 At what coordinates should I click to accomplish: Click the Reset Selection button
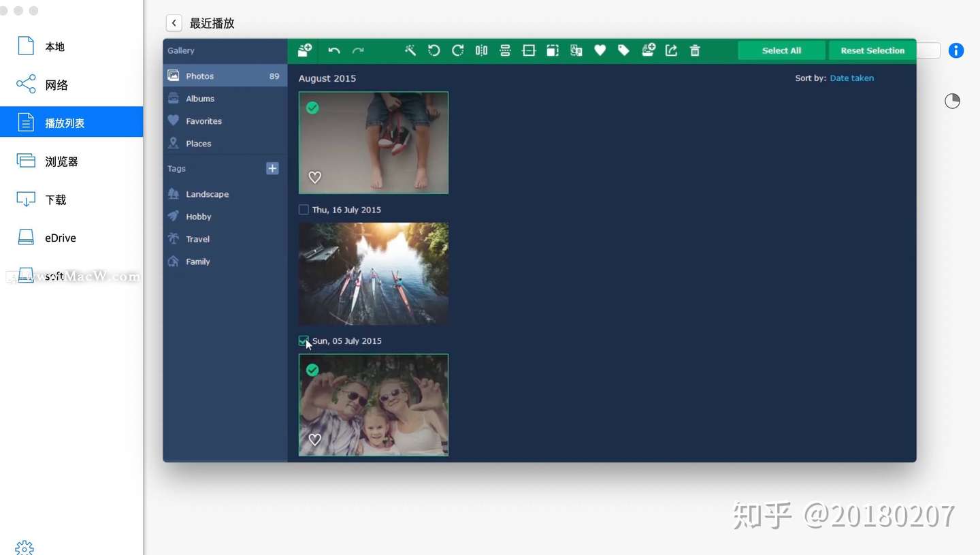click(872, 50)
